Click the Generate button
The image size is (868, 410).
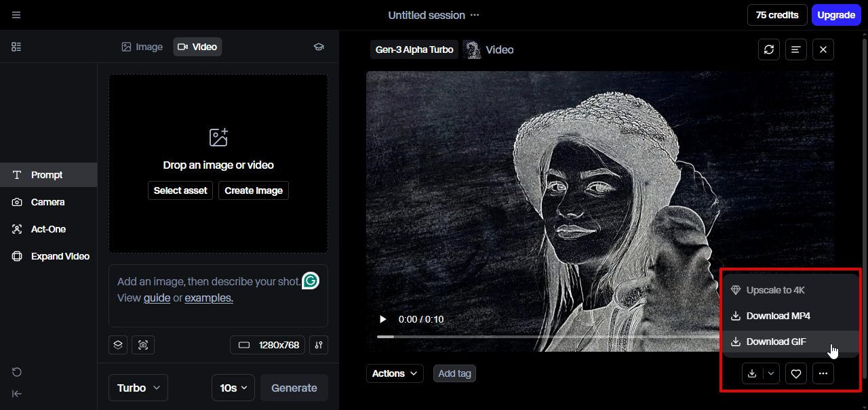click(x=294, y=388)
